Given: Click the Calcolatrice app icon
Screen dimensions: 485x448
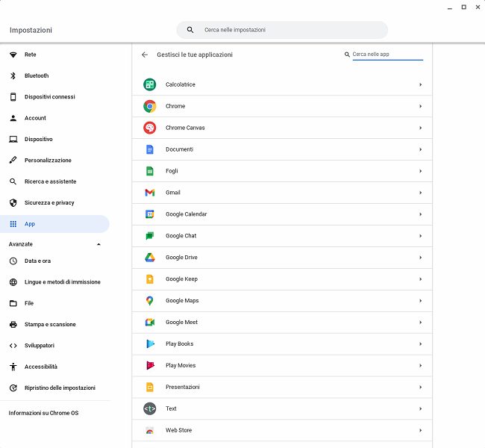Looking at the screenshot, I should (x=149, y=84).
